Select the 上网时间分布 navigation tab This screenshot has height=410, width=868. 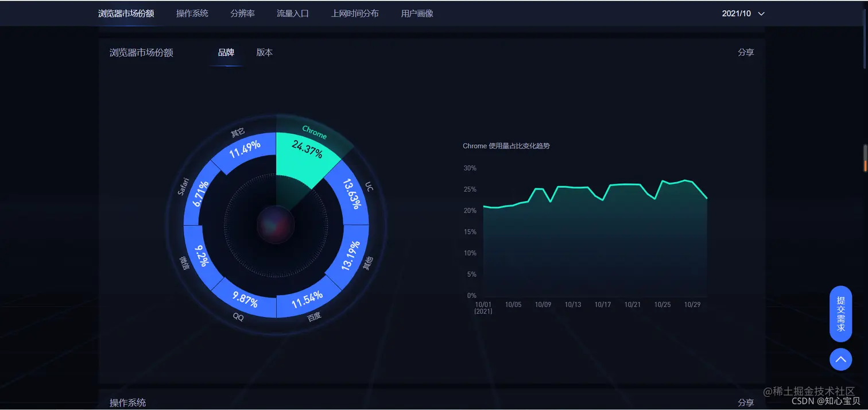click(x=355, y=13)
